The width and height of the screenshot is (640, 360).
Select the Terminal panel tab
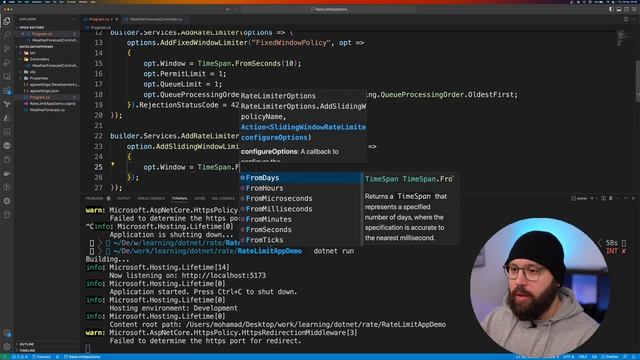tap(179, 198)
